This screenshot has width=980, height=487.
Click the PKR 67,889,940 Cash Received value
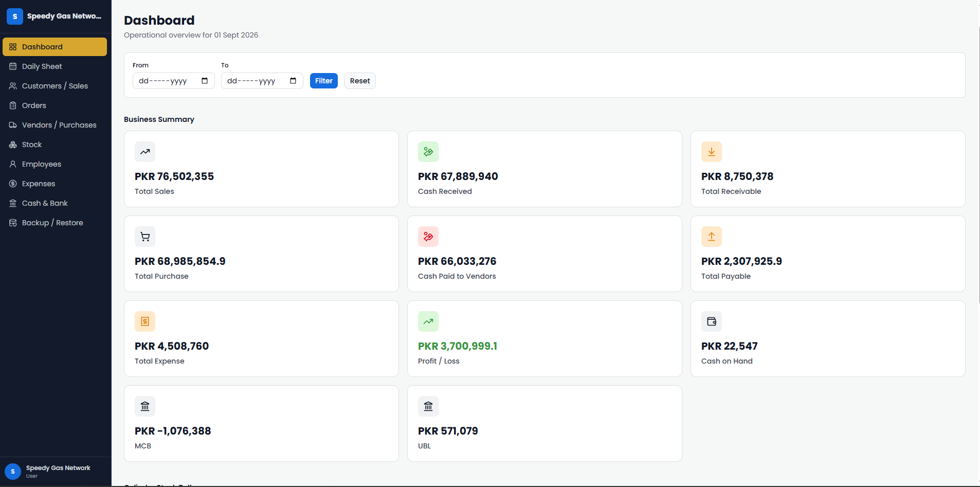pos(458,176)
